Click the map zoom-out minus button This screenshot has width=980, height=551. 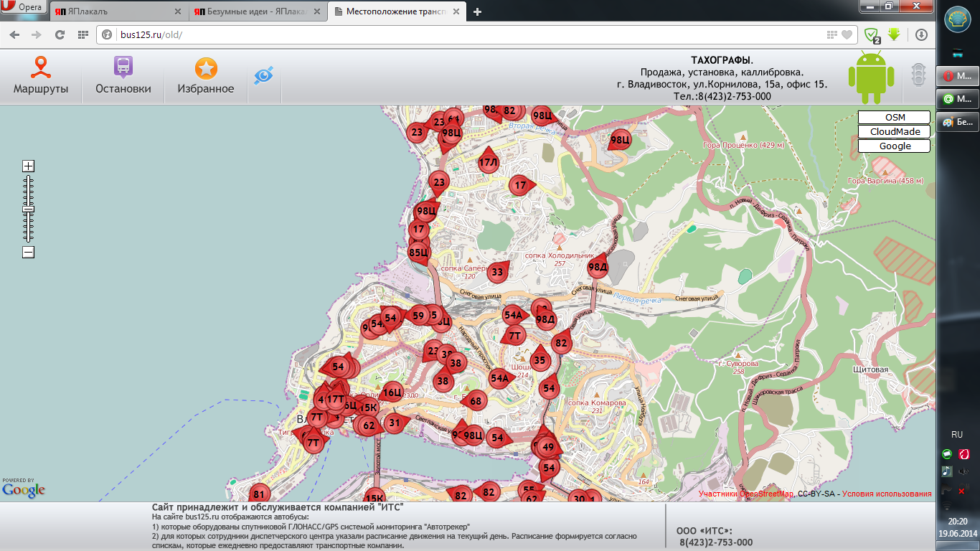click(28, 252)
